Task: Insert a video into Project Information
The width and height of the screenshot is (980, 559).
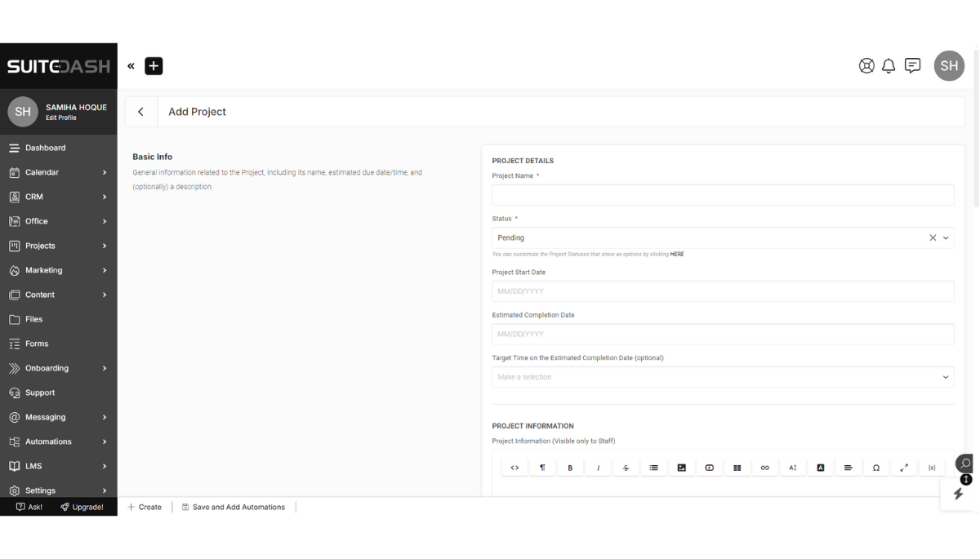Action: click(x=710, y=467)
